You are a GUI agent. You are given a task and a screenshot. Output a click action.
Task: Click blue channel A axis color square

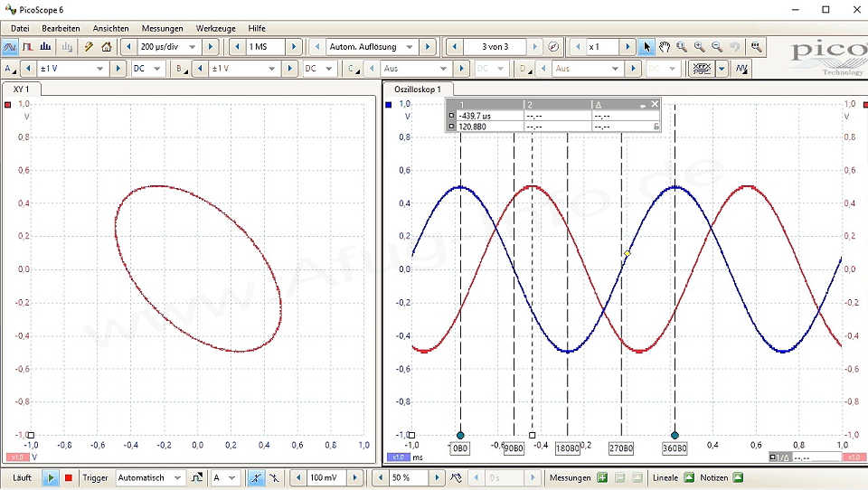point(389,105)
